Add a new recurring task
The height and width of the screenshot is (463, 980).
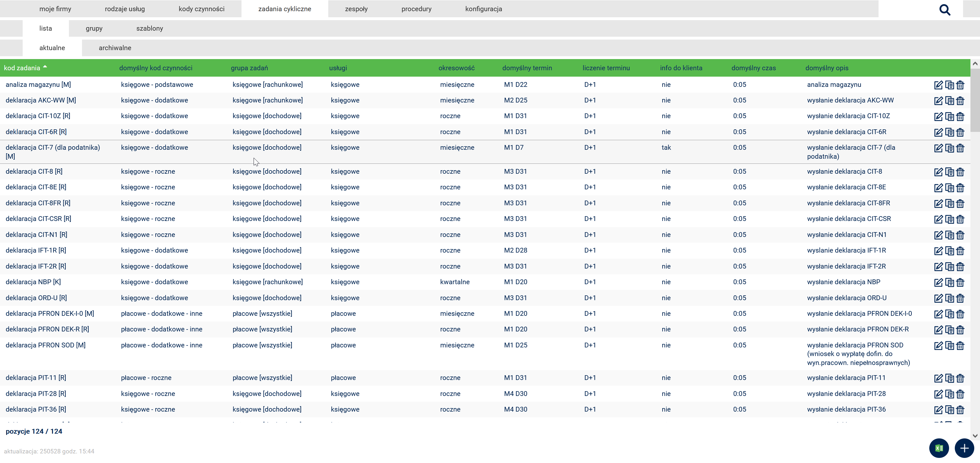(x=964, y=448)
